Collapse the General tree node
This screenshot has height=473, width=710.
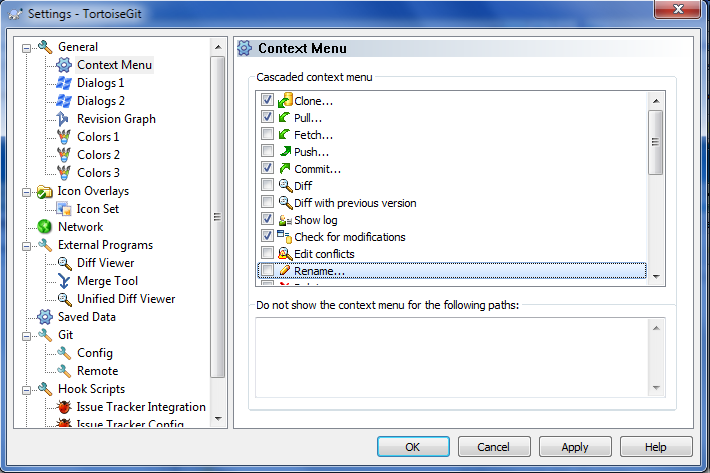point(27,48)
